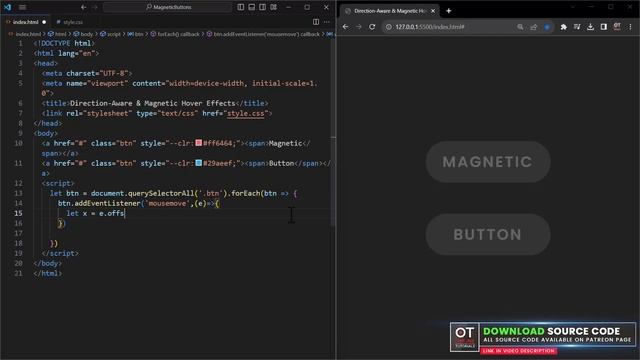Click 'querySelectorAll' in line 13

coord(161,193)
